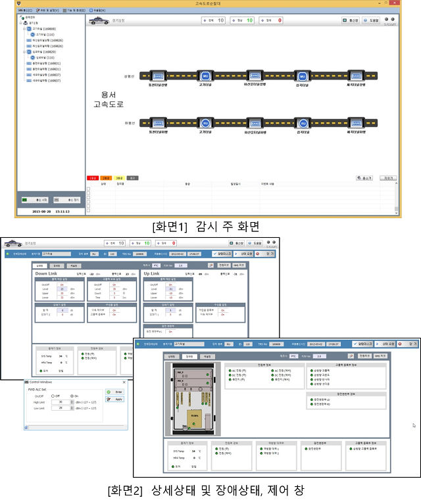
Task: Close the Control Windows dialog
Action: tap(124, 382)
